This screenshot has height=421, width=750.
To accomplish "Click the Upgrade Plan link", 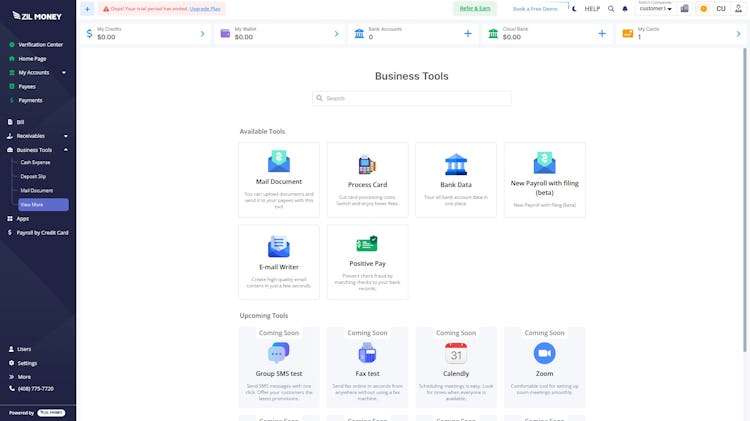I will pyautogui.click(x=205, y=9).
